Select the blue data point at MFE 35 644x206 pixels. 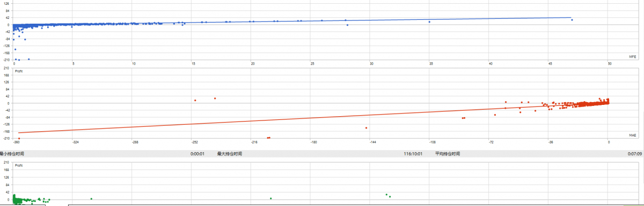[429, 22]
